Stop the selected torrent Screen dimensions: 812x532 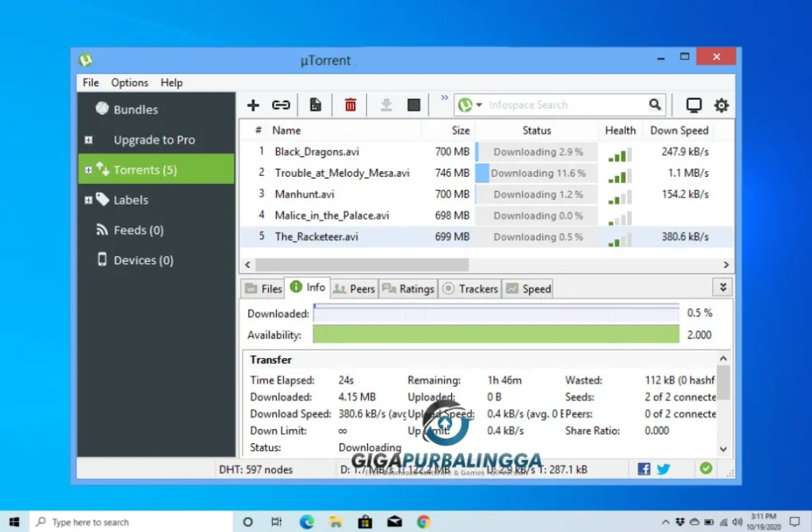click(413, 104)
